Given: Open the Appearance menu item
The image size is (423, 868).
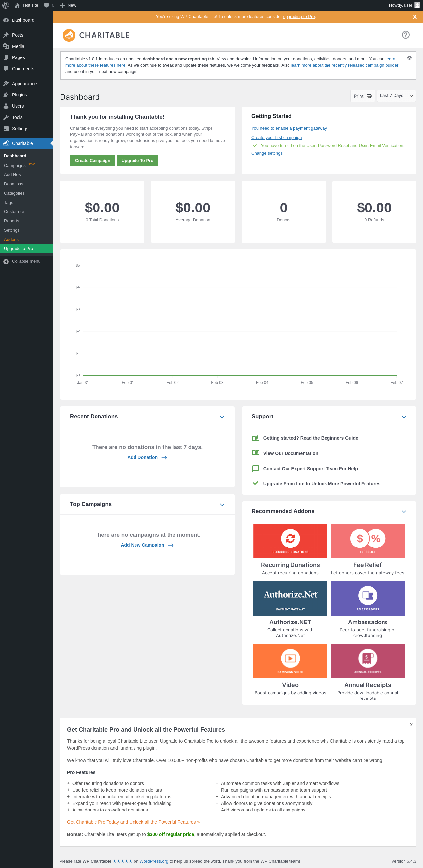Looking at the screenshot, I should click(26, 84).
